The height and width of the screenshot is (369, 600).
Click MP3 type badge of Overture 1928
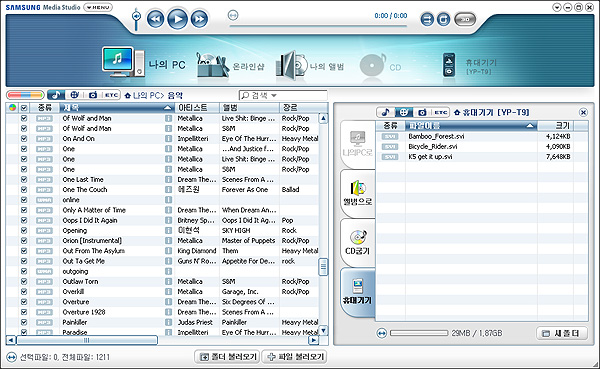[44, 312]
